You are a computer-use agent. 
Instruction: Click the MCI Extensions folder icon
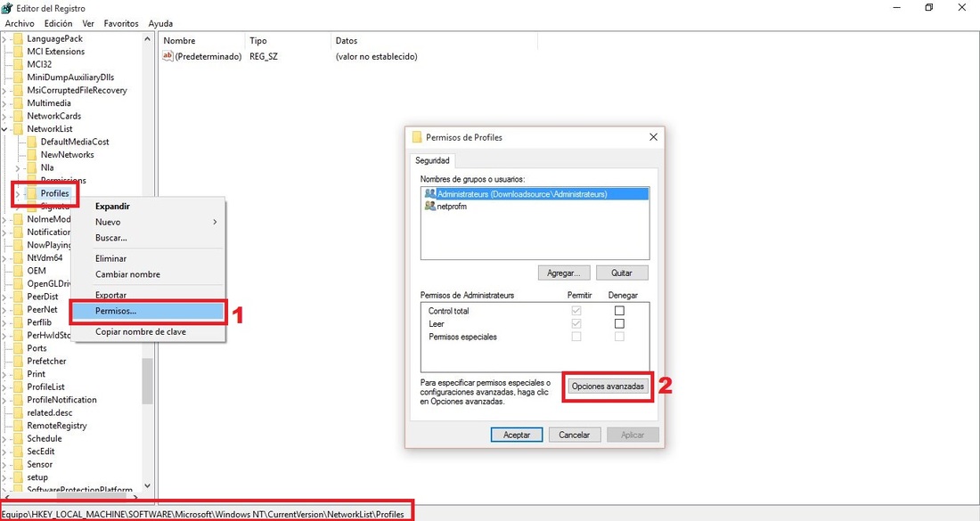point(18,52)
